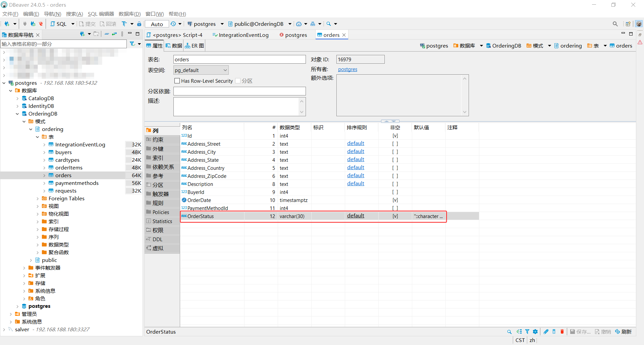Click the gear settings icon in bottom toolbar
Screen dimensions: 644x345
tap(535, 332)
